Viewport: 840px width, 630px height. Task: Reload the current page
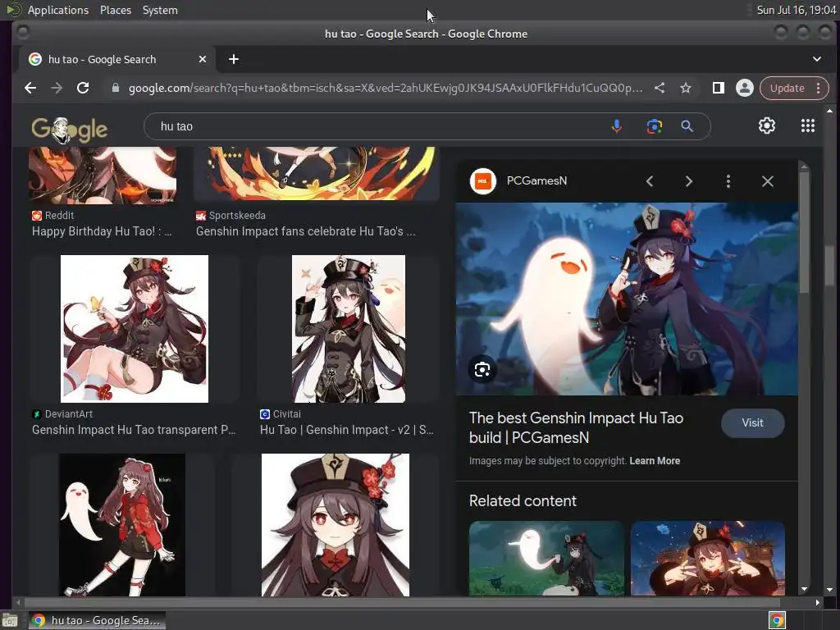click(x=83, y=88)
